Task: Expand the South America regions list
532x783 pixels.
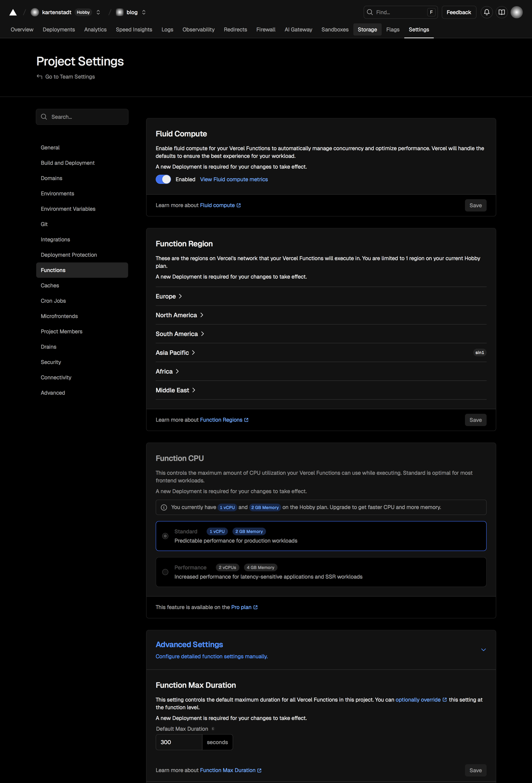Action: 180,334
